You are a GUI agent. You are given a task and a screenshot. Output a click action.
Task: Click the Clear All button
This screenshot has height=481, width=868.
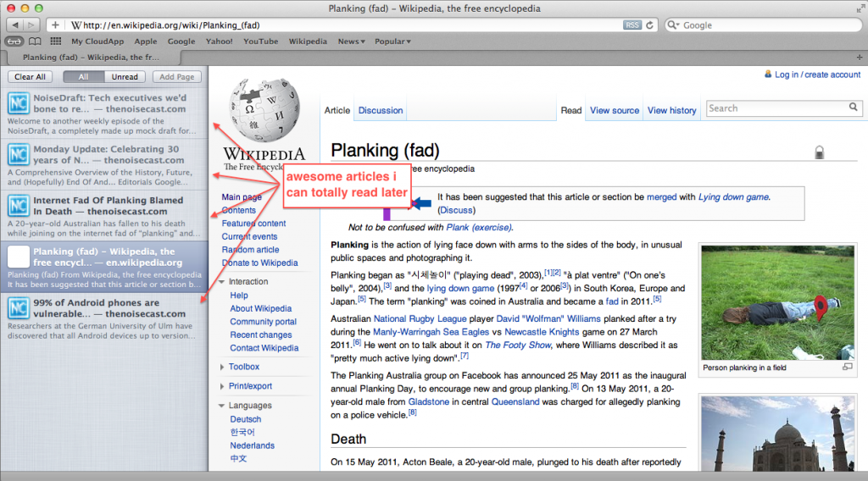tap(30, 77)
